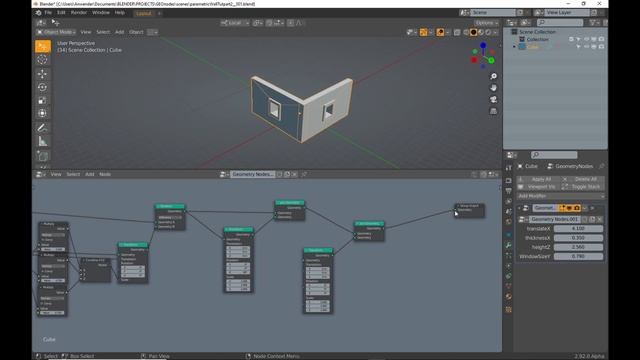The image size is (640, 360).
Task: Click the WindowSizeY value field
Action: coord(578,257)
